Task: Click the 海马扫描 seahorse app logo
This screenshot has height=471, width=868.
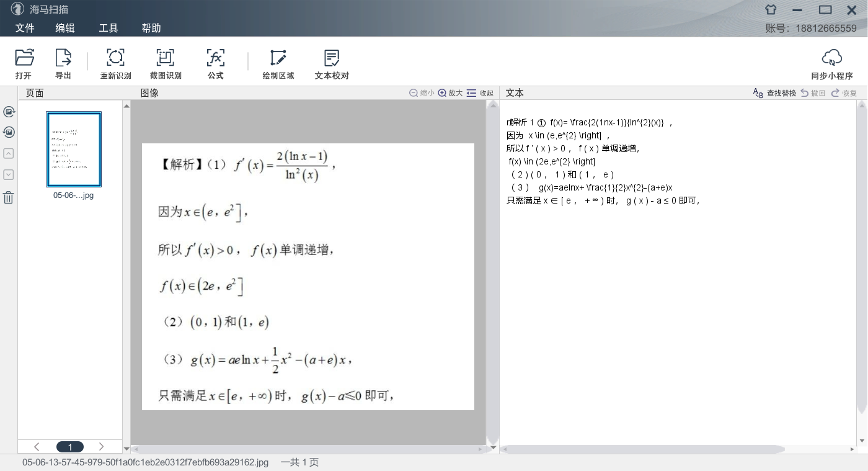Action: [17, 9]
